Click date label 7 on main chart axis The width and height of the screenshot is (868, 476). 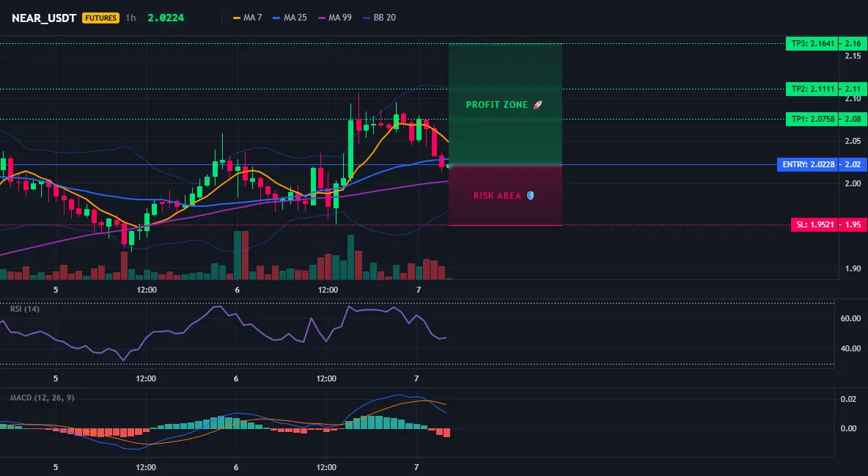[x=419, y=290]
